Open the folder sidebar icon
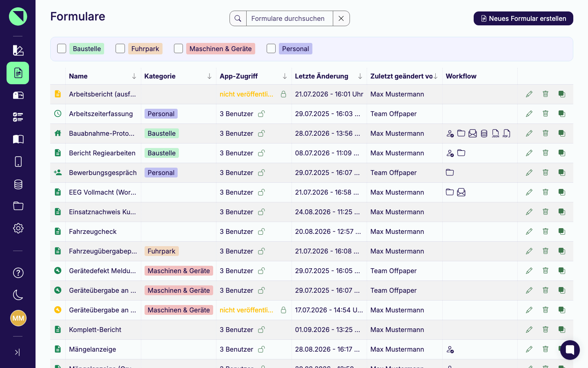Screen dimensions: 588x368 click(x=18, y=206)
